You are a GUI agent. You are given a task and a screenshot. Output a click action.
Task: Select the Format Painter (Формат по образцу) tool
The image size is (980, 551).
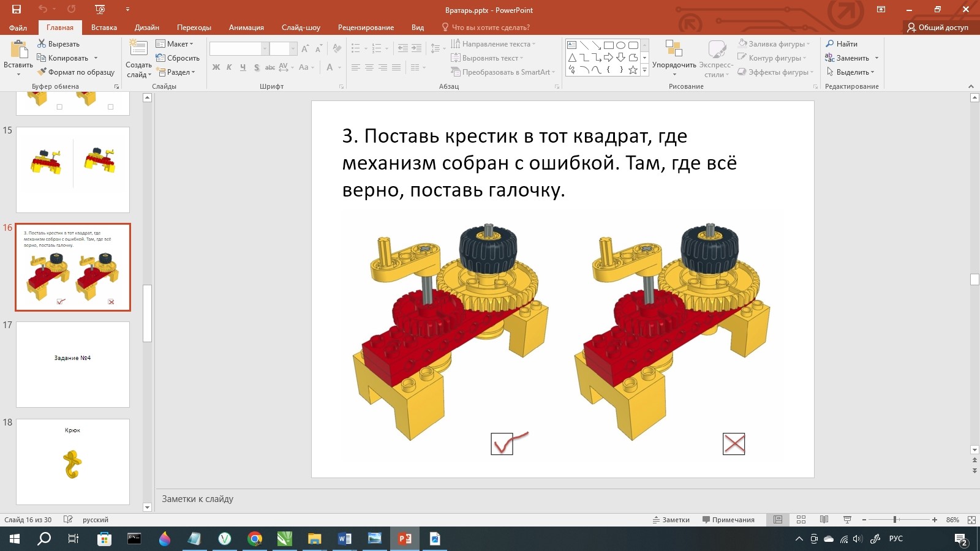click(x=75, y=72)
